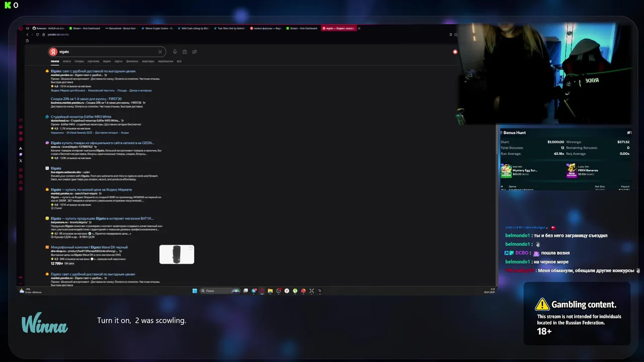Open the plain 'Elgato' official site result

pyautogui.click(x=56, y=168)
